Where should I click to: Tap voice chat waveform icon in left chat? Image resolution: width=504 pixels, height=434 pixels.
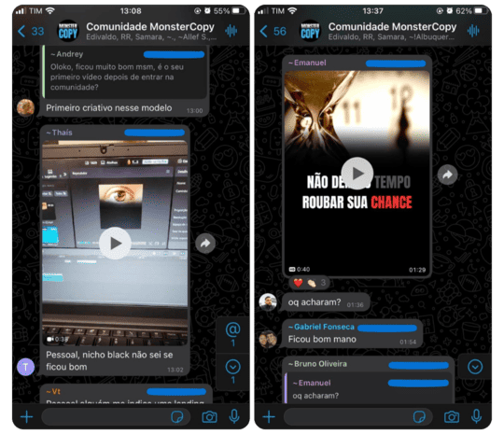(231, 31)
